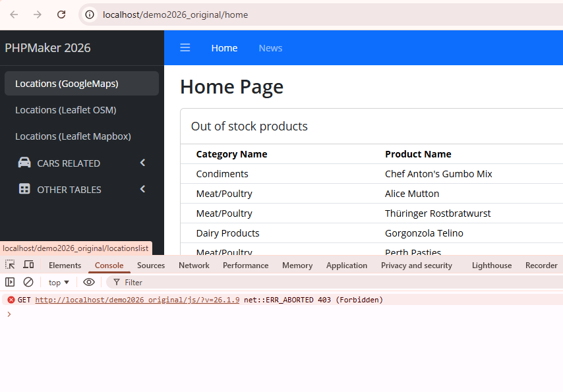The width and height of the screenshot is (563, 392).
Task: Toggle device toolbar icon in DevTools
Action: tap(28, 265)
